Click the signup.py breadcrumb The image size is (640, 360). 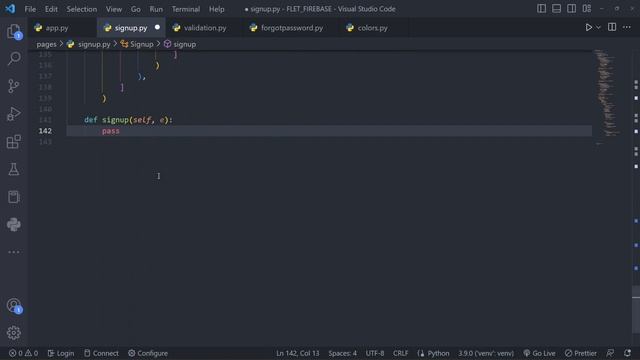89,44
